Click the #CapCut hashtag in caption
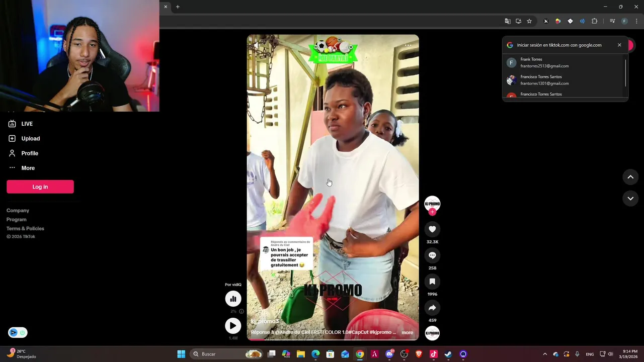The width and height of the screenshot is (644, 362). pos(357,332)
